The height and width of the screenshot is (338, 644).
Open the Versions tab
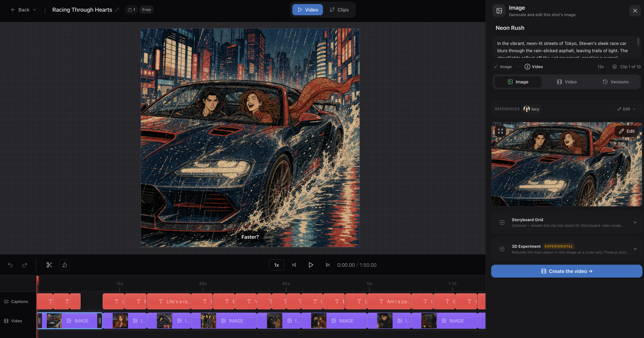(x=615, y=82)
